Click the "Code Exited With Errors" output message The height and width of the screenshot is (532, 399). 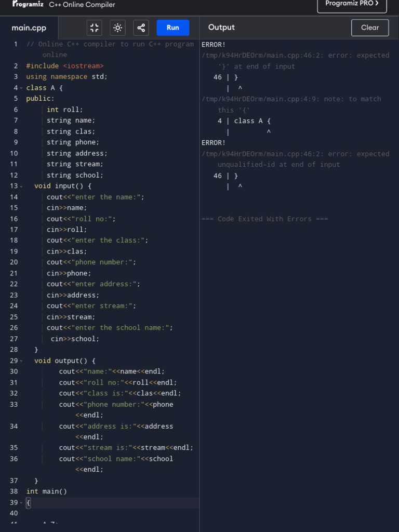click(264, 219)
